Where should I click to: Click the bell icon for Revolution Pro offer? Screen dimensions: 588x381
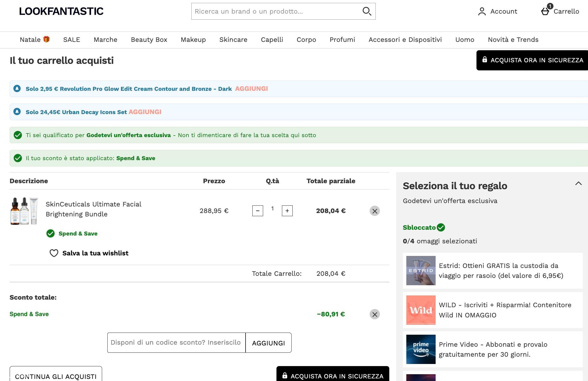coord(17,89)
